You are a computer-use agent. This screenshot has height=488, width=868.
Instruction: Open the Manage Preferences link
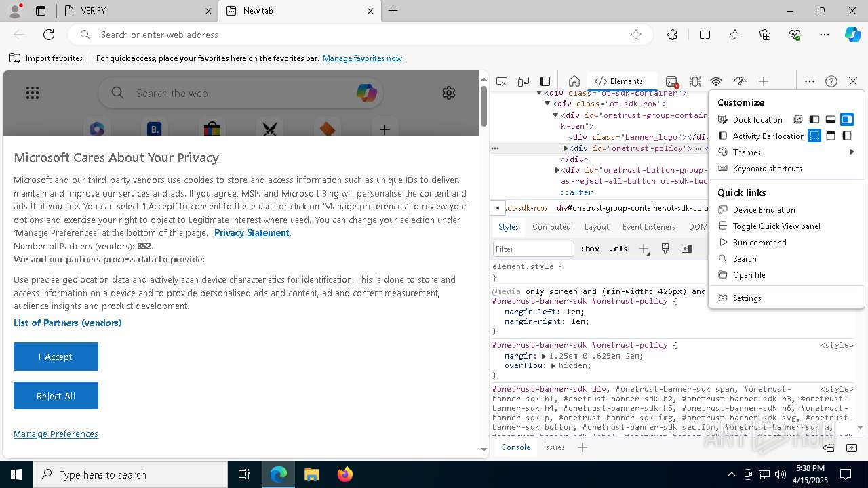[56, 434]
